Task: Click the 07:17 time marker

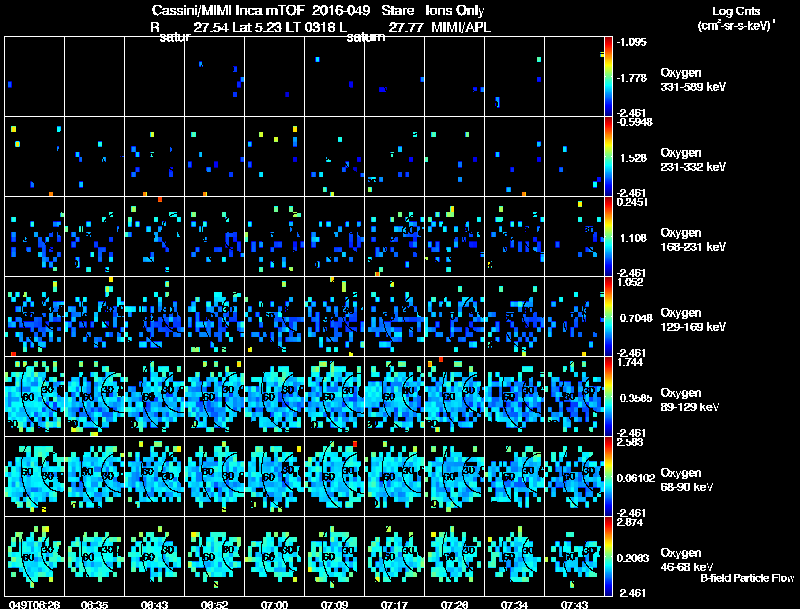Action: coord(394,604)
